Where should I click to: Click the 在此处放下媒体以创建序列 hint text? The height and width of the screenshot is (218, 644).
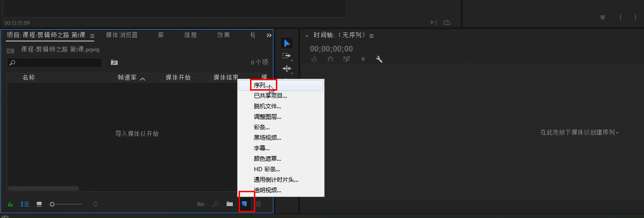pyautogui.click(x=580, y=133)
